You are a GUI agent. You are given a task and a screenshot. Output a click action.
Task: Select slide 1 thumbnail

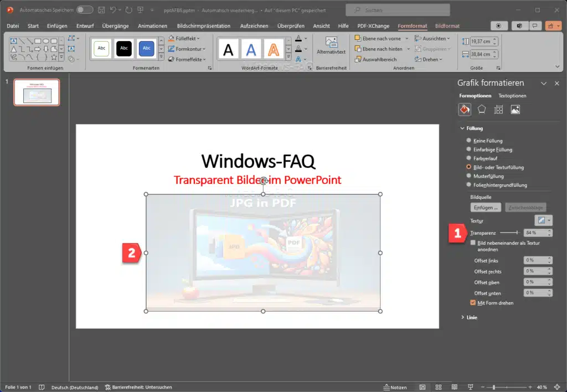coord(37,92)
